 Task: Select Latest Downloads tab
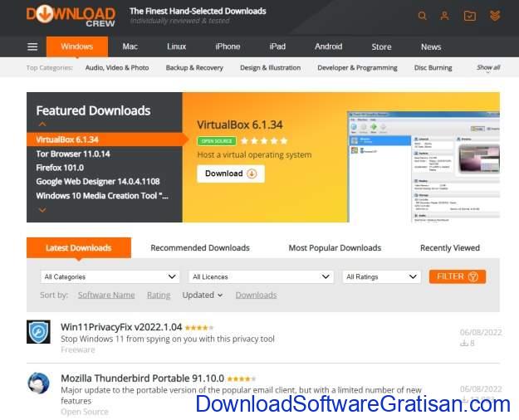pos(79,247)
